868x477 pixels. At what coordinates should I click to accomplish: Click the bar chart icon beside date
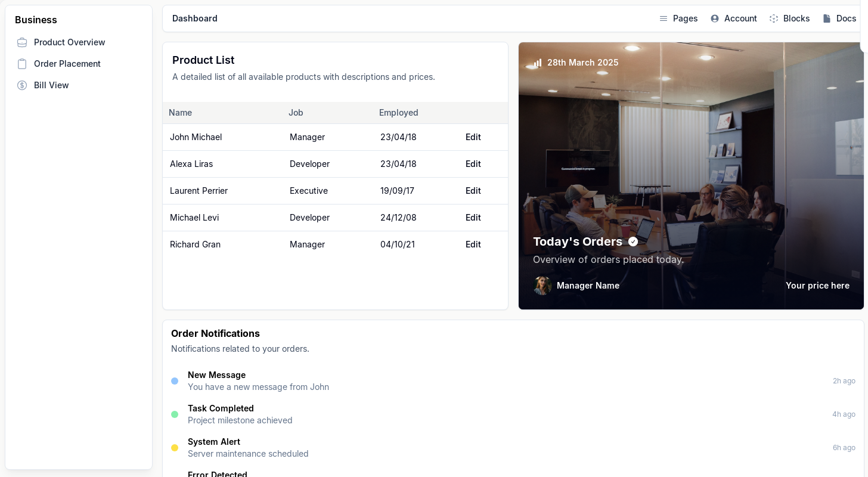[x=538, y=63]
